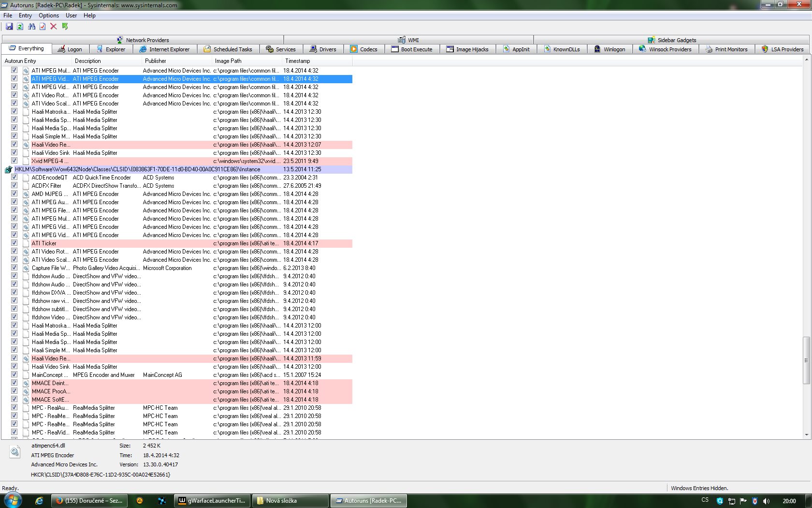Switch to the Logon tab
The height and width of the screenshot is (508, 812).
[x=70, y=49]
